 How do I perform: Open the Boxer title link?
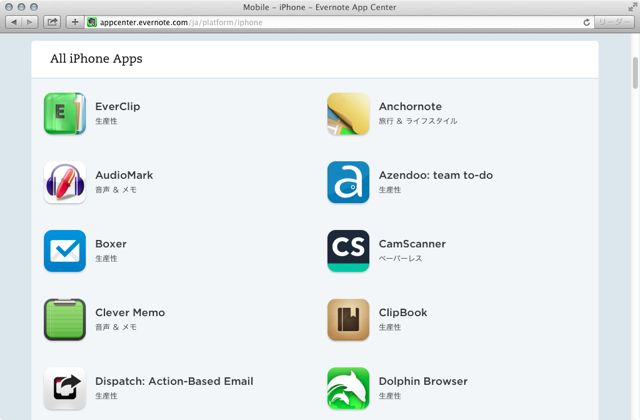point(111,244)
